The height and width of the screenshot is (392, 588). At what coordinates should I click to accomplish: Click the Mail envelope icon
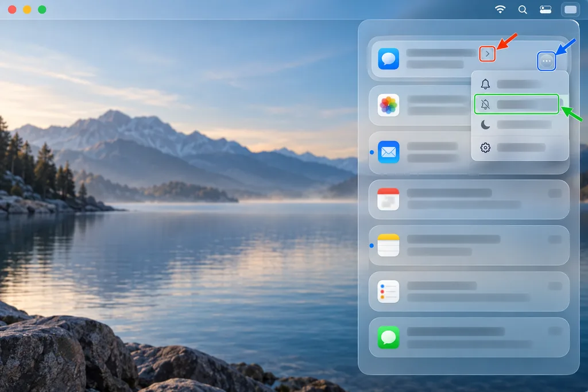click(x=388, y=152)
